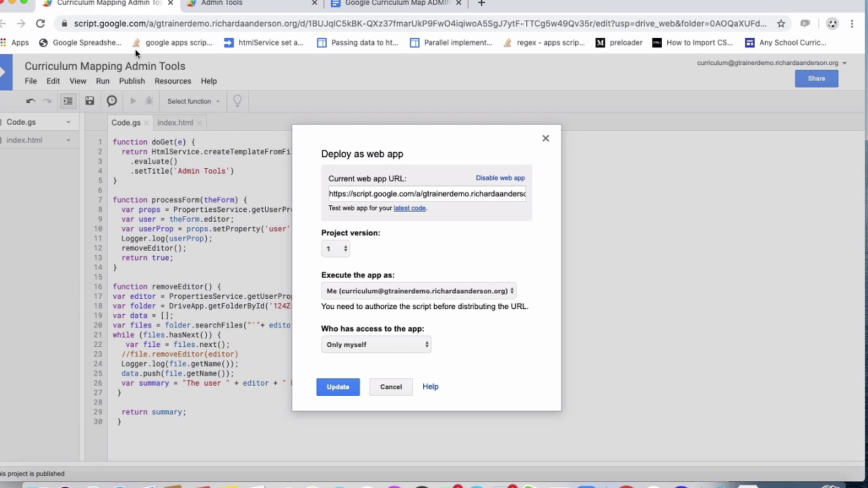Image resolution: width=868 pixels, height=488 pixels.
Task: Click Cancel in deploy dialog
Action: tap(391, 387)
